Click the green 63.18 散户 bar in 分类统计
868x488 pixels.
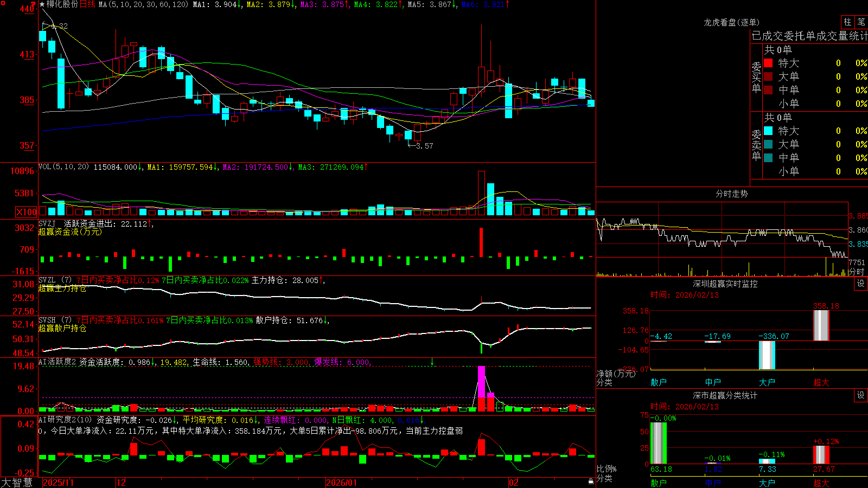pos(659,443)
